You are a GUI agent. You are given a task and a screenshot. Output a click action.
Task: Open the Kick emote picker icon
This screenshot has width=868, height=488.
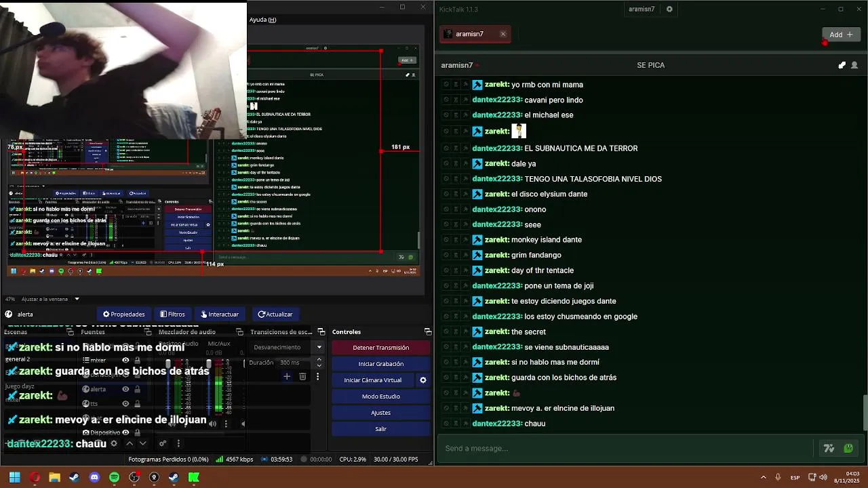click(x=848, y=448)
